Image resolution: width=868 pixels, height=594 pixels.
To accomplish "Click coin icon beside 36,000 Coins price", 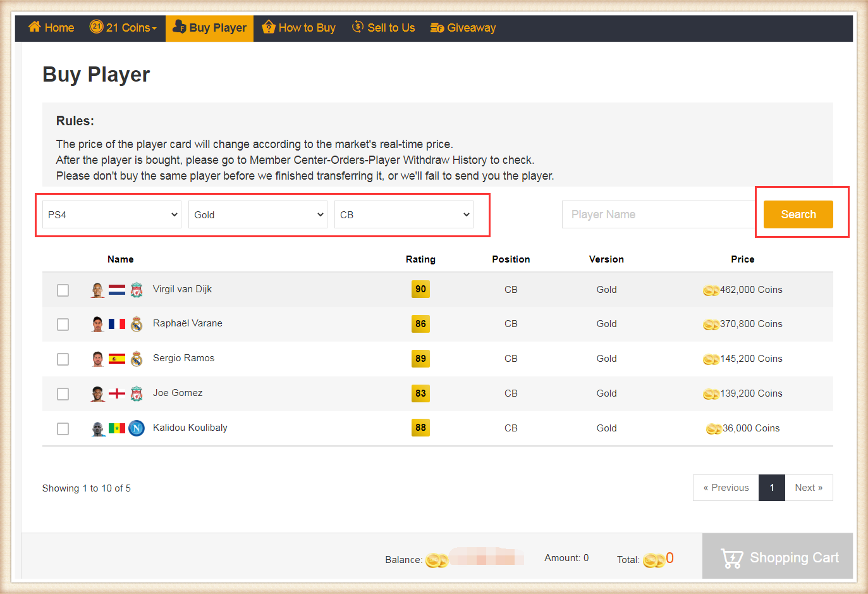I will pyautogui.click(x=714, y=429).
